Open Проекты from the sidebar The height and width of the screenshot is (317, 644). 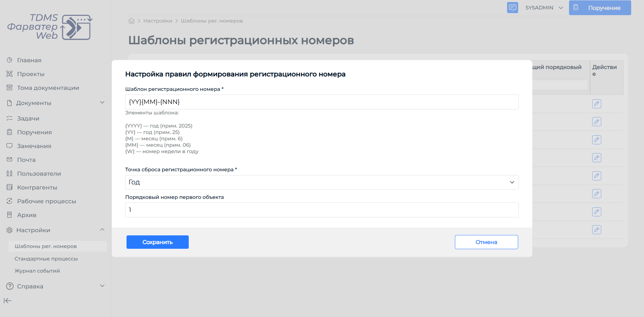(x=31, y=74)
